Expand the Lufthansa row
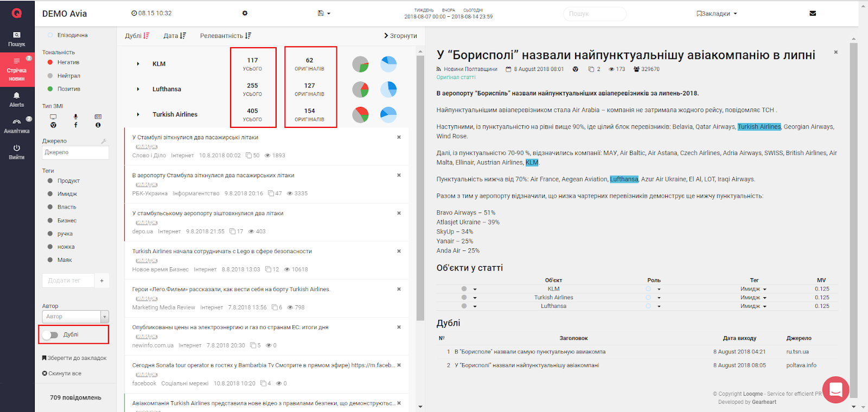This screenshot has height=412, width=868. [x=138, y=89]
